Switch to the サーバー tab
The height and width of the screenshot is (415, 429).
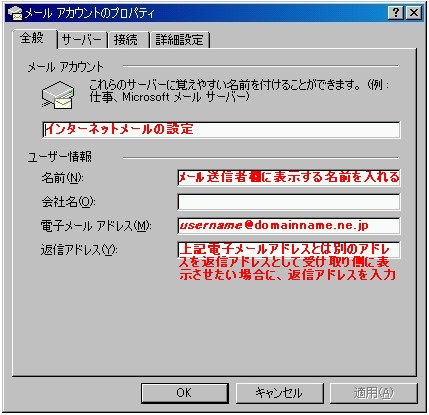[x=82, y=40]
